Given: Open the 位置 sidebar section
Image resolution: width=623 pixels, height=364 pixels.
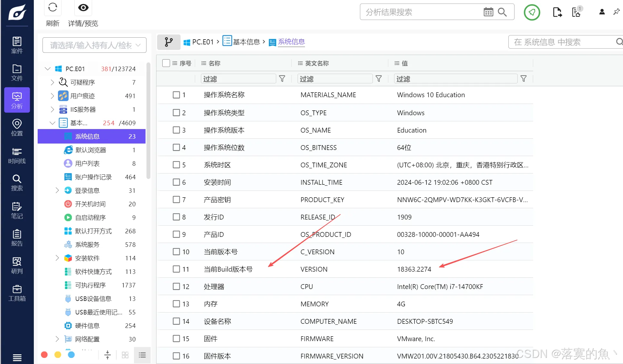Looking at the screenshot, I should point(17,128).
